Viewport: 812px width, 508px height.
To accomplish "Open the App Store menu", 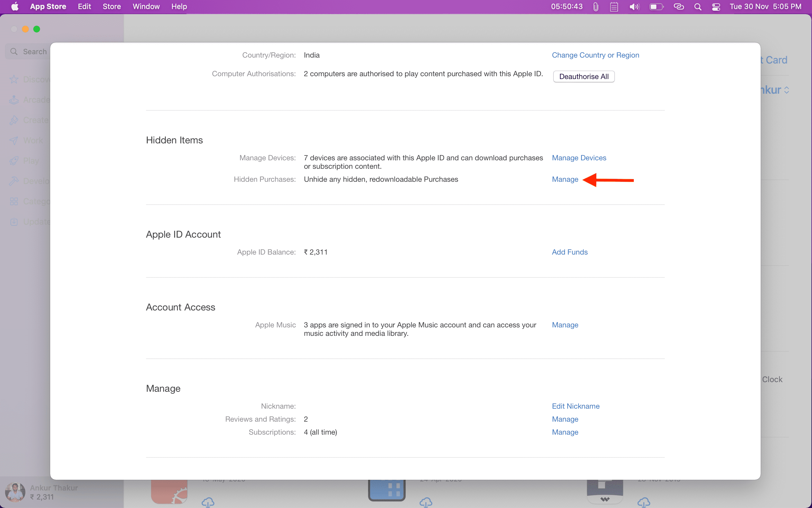I will pyautogui.click(x=48, y=6).
